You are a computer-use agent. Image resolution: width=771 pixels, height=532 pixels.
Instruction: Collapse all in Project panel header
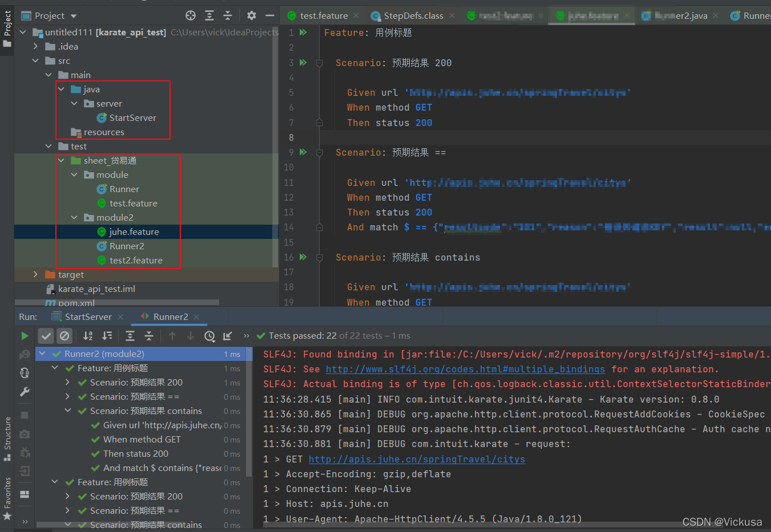click(x=228, y=15)
